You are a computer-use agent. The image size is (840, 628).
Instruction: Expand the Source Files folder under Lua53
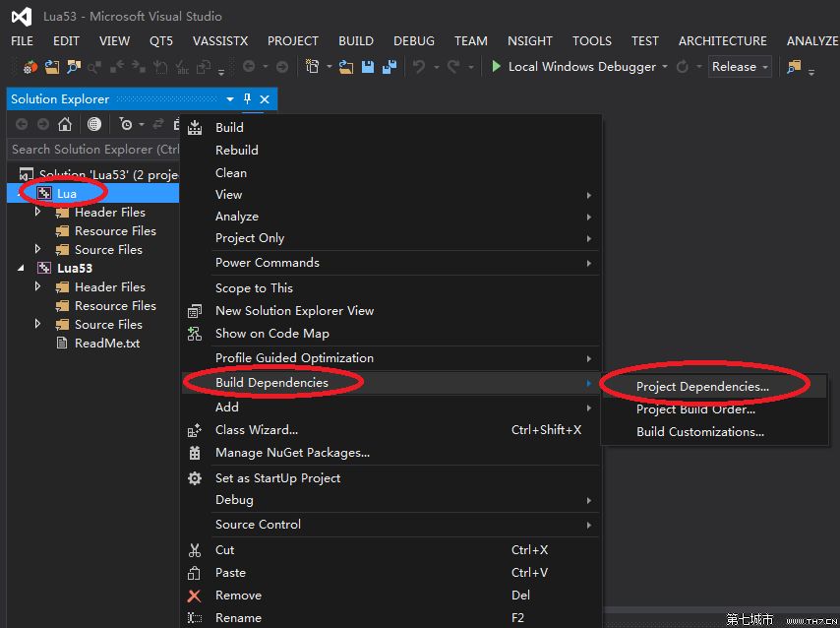pyautogui.click(x=37, y=324)
